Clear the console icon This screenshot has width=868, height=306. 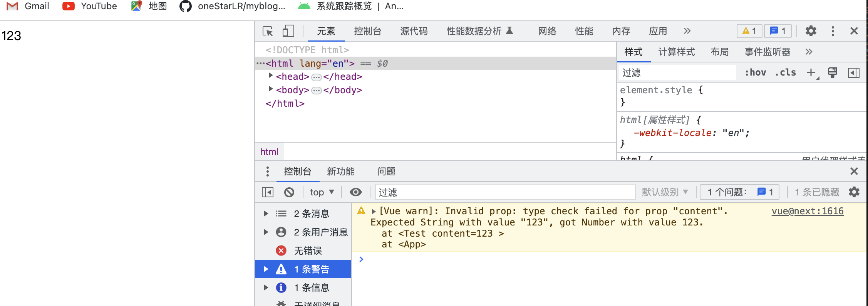289,192
